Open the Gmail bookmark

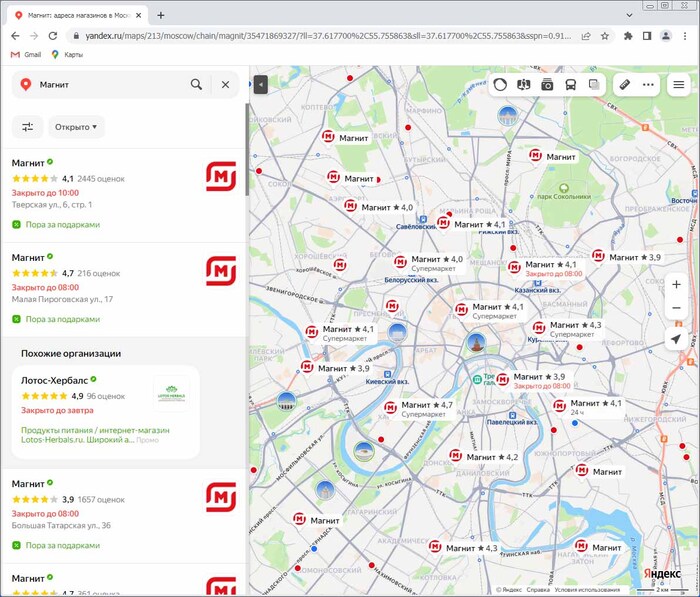pos(26,54)
